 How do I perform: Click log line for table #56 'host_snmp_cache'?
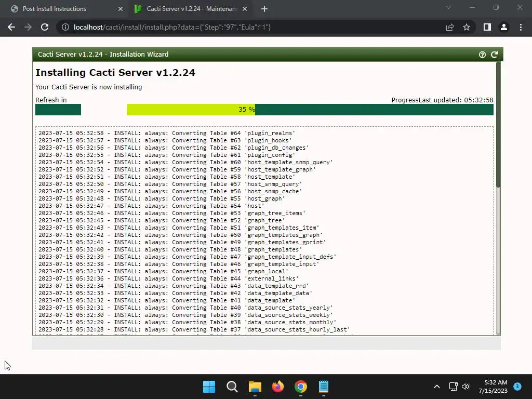coord(170,191)
